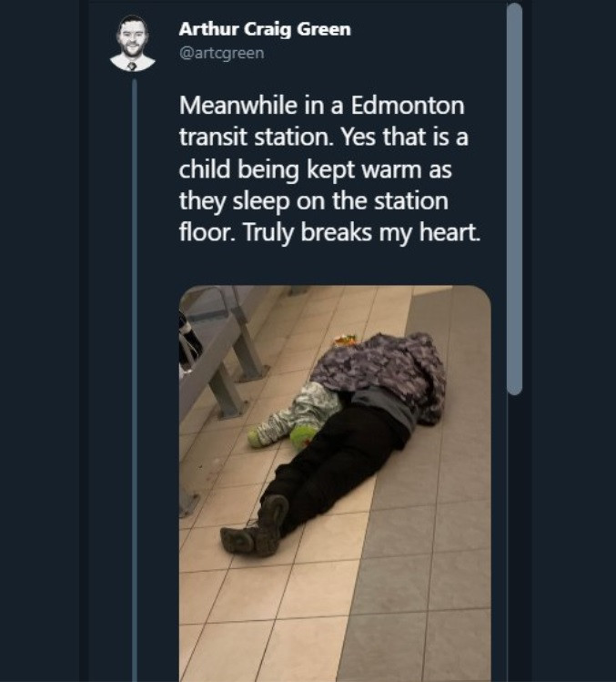Open Arthur Craig Green's profile avatar
616x682 pixels.
[133, 44]
